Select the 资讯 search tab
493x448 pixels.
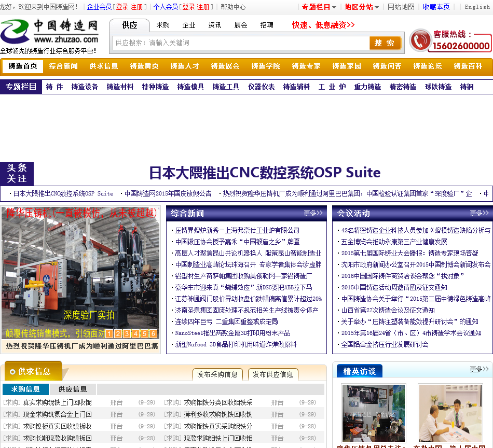coord(215,25)
